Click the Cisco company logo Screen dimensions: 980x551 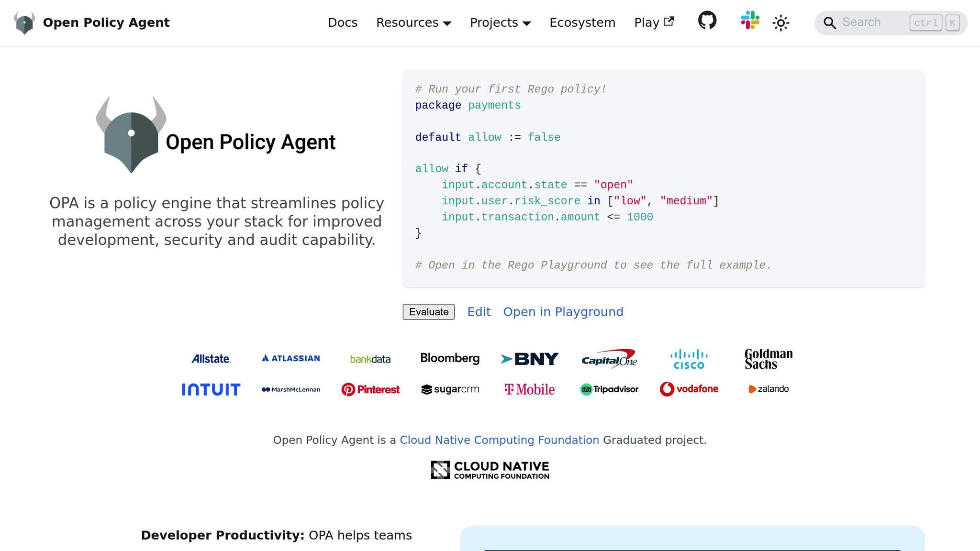[x=689, y=358]
